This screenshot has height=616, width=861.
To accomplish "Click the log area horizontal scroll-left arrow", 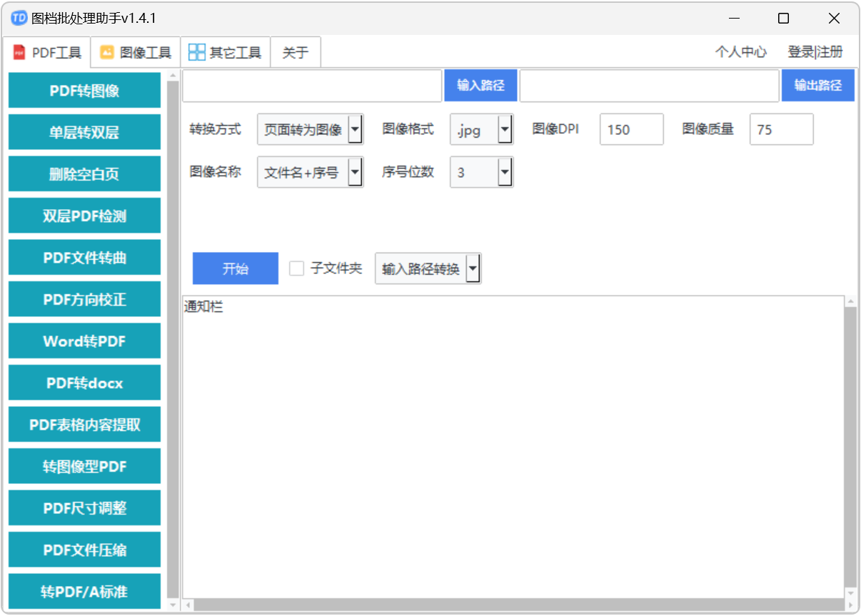I will click(188, 605).
